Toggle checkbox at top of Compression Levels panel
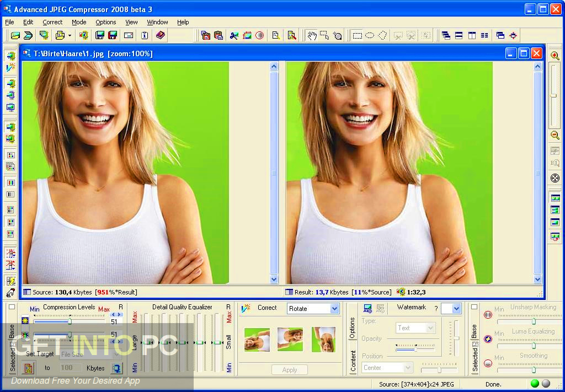This screenshot has width=565, height=392. coord(12,307)
